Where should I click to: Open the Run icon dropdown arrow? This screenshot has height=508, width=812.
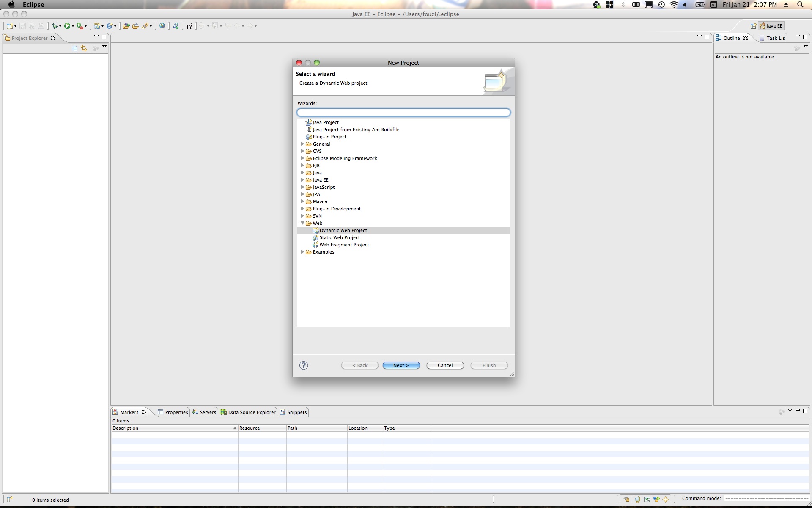pyautogui.click(x=73, y=26)
